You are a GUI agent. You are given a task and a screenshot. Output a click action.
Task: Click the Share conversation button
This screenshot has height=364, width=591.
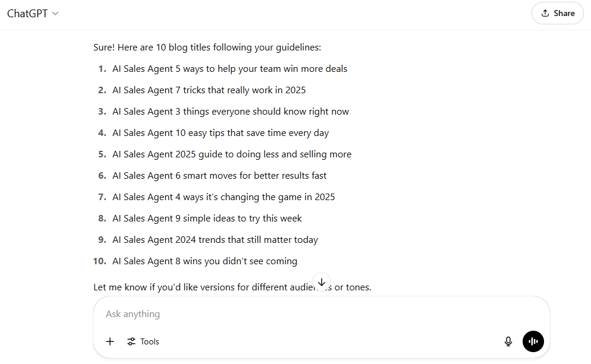tap(557, 13)
